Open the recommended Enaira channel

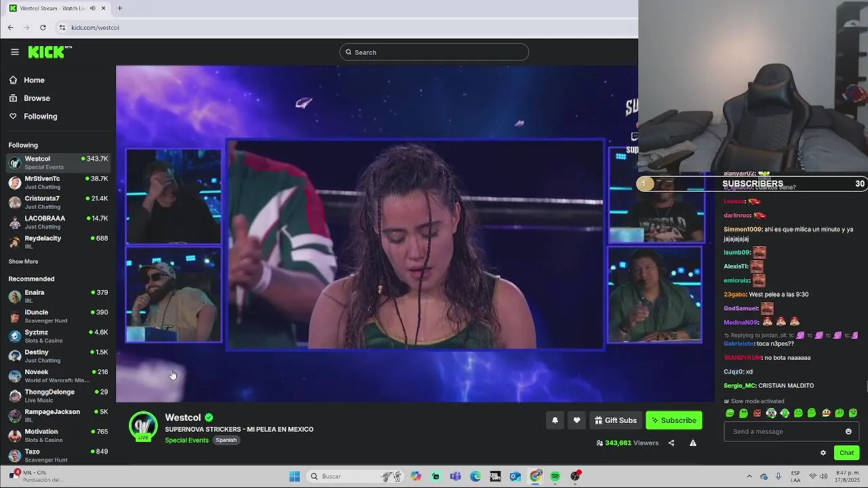(x=58, y=296)
